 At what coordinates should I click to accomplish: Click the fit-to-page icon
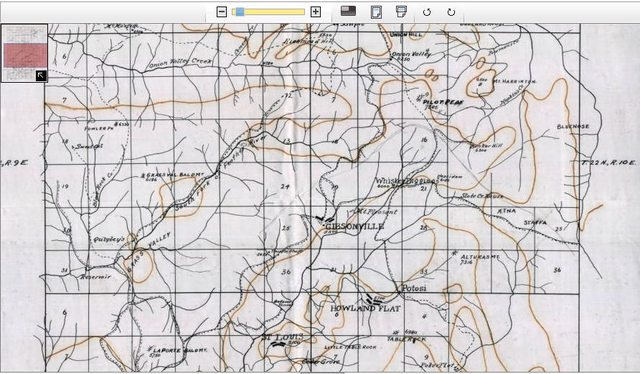tap(376, 12)
